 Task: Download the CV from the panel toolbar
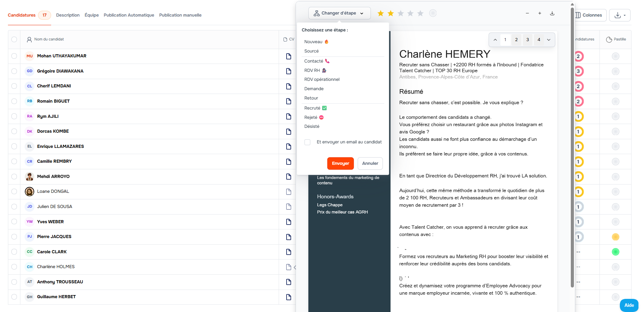[x=552, y=13]
